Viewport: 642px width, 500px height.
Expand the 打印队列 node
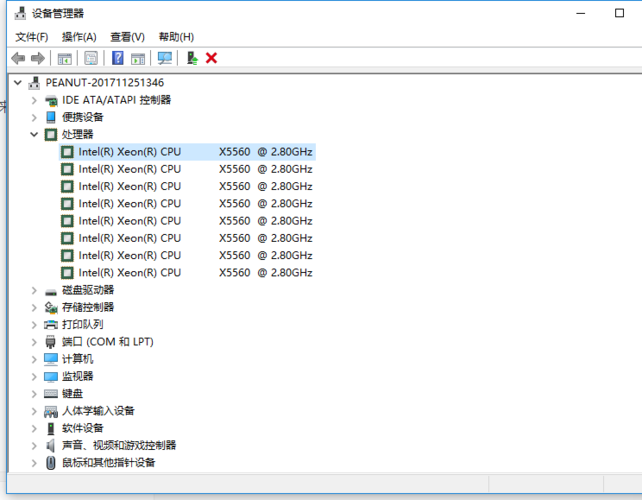34,325
